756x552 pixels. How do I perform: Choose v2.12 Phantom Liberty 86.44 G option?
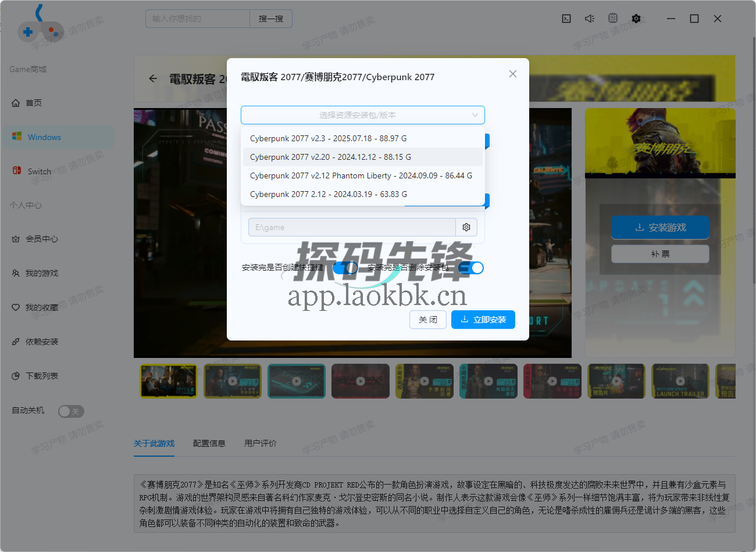363,175
